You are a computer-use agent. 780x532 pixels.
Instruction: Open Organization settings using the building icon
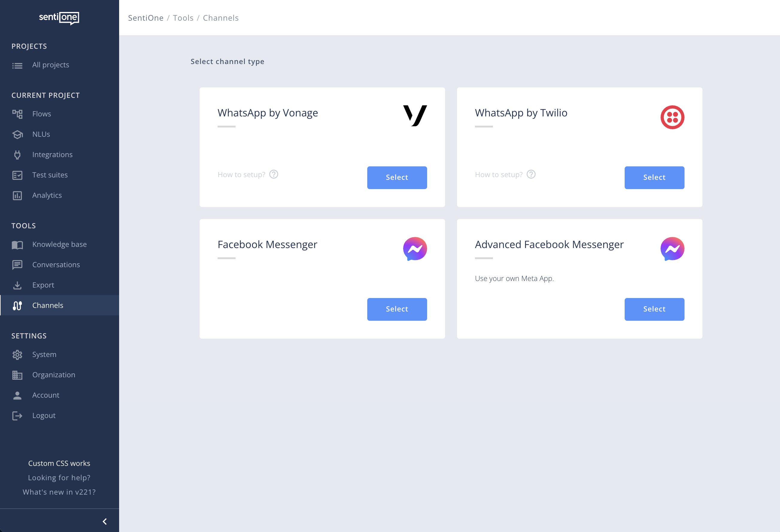17,375
